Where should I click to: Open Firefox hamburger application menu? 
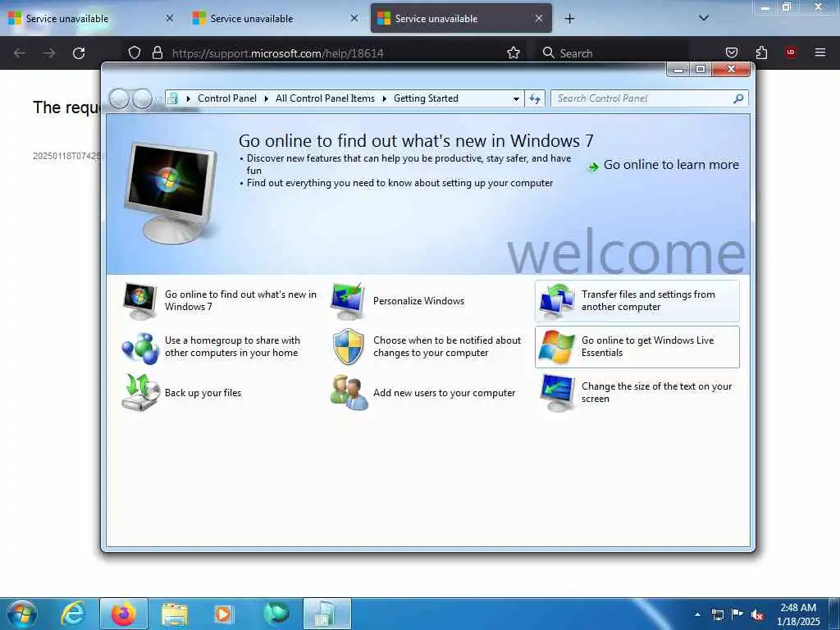(819, 52)
